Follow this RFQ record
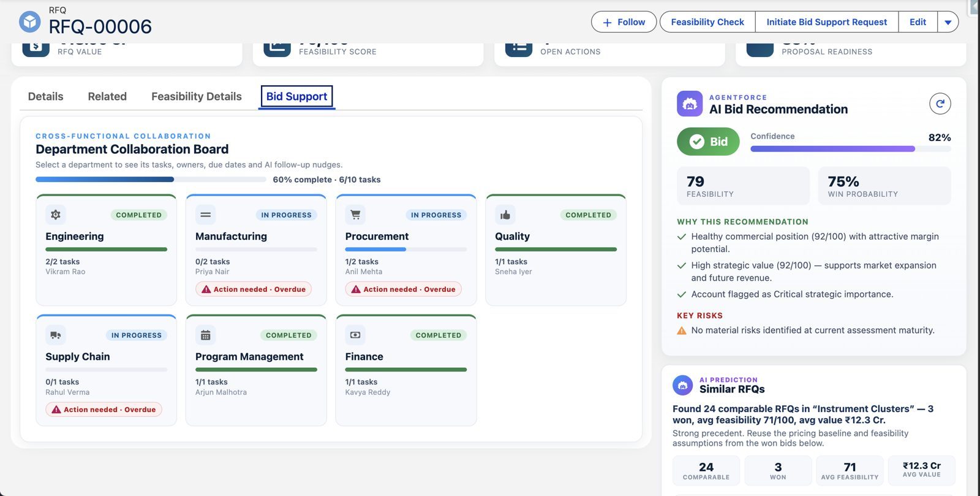This screenshot has height=496, width=980. (624, 22)
